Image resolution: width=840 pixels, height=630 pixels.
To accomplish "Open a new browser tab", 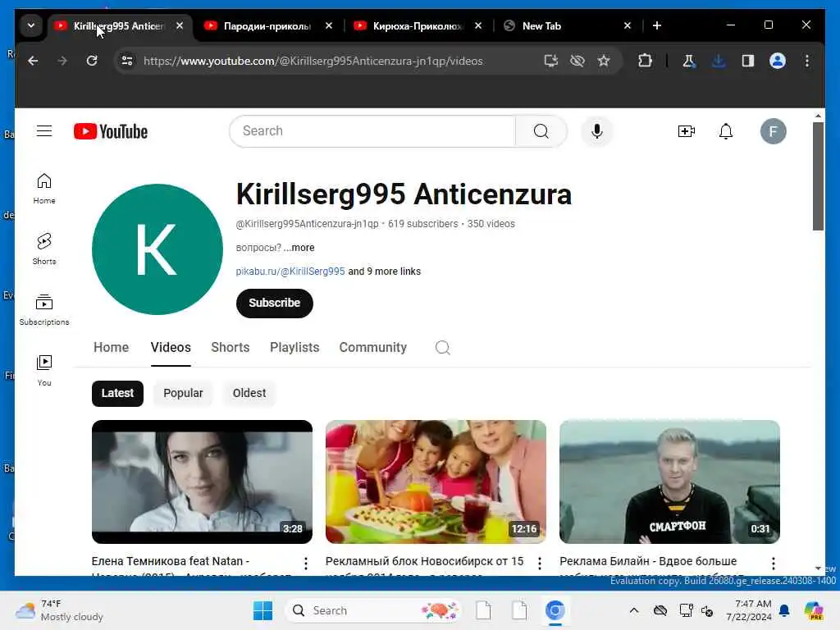I will [x=657, y=25].
